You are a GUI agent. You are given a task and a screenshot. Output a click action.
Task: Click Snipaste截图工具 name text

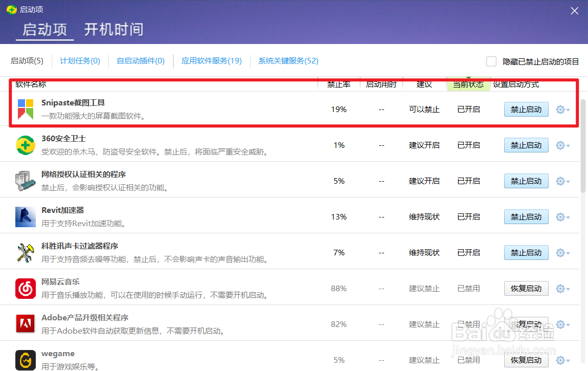(73, 103)
